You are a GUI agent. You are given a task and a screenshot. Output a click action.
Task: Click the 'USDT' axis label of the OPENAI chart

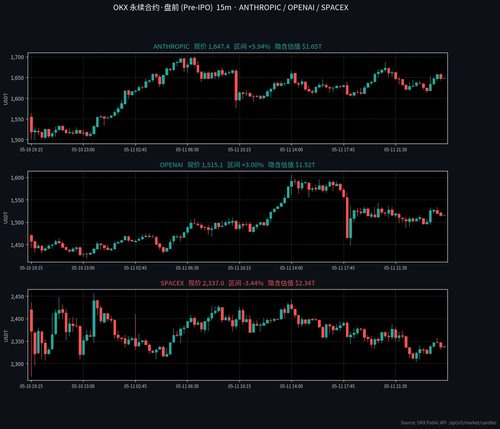coord(5,217)
